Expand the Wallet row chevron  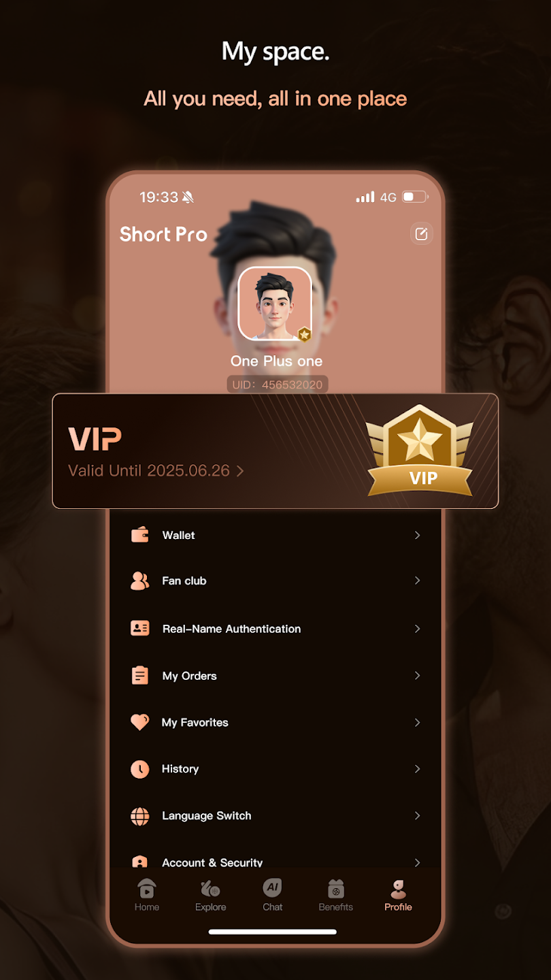coord(418,536)
